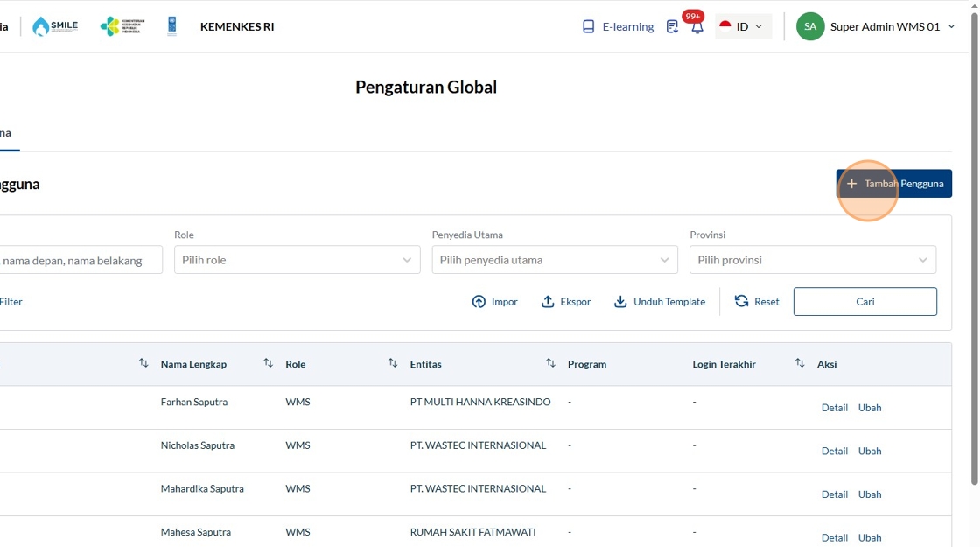Open Detail for Mahesa Saputra
Screen dimensions: 980x547
835,537
